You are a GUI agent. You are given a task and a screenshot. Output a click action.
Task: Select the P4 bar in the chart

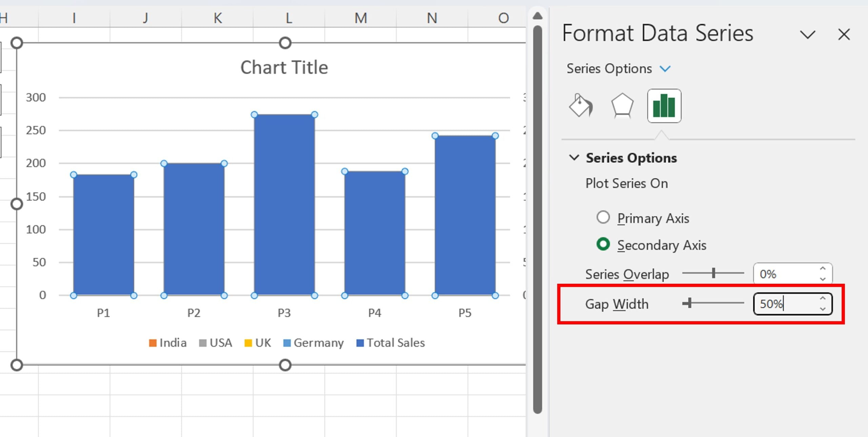pos(375,233)
